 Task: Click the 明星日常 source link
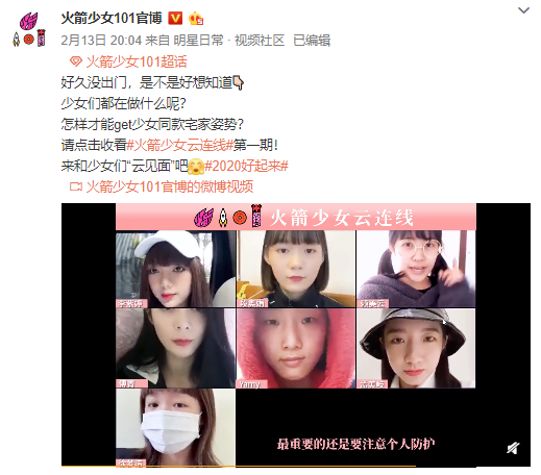(x=198, y=40)
